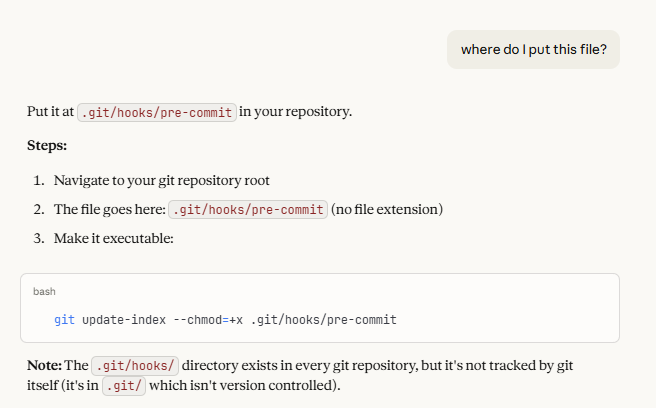Click the "The file goes here:" text
Screen dimensions: 656x408
click(x=109, y=210)
